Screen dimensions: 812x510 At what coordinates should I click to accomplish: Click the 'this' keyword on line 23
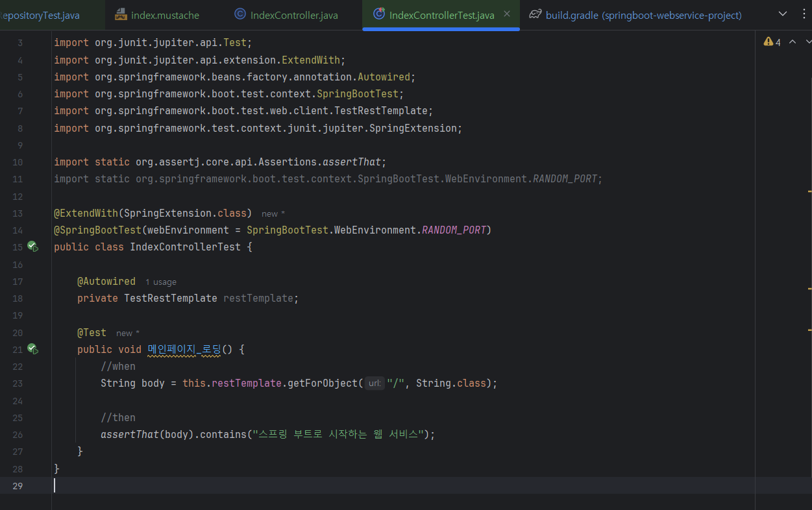[194, 383]
